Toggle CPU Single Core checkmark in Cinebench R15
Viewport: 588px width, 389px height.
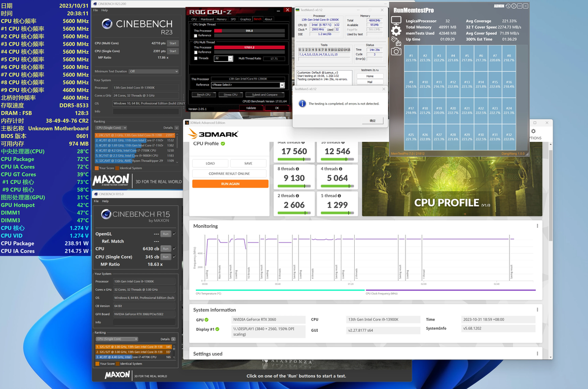click(174, 257)
